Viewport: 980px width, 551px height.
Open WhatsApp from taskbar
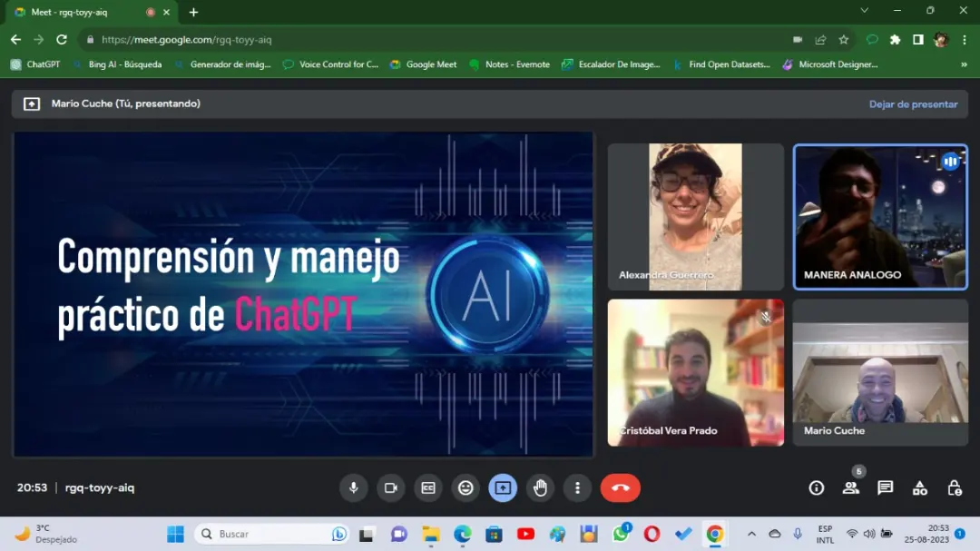pos(621,534)
